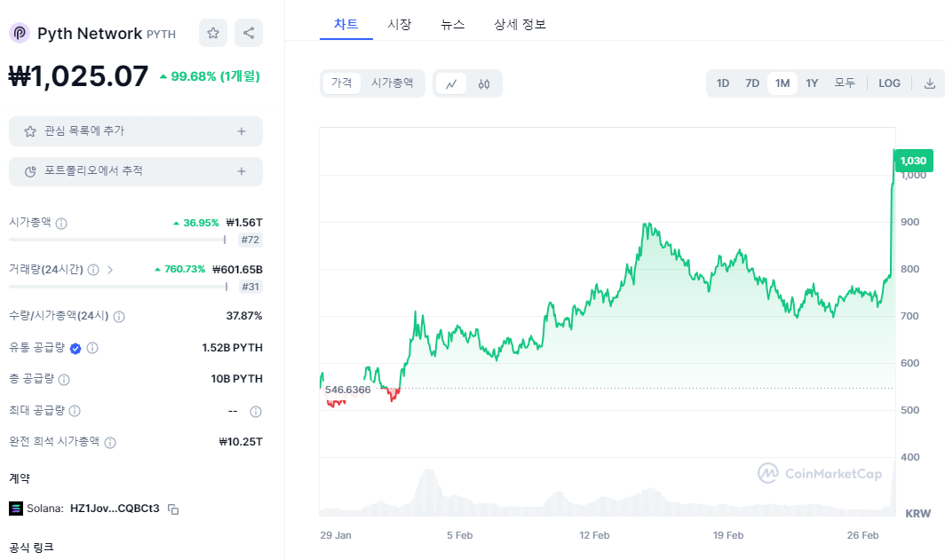Click the 계약 heading

(20, 478)
